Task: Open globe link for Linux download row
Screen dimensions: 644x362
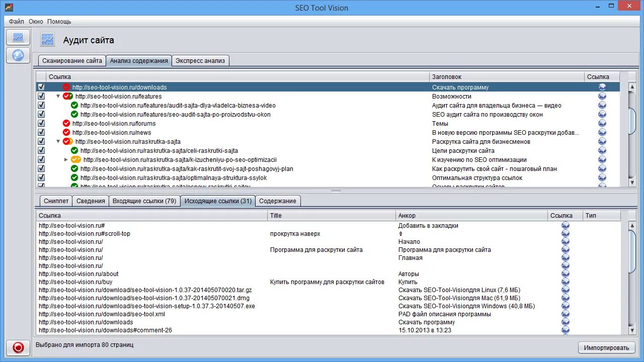Action: tap(566, 290)
